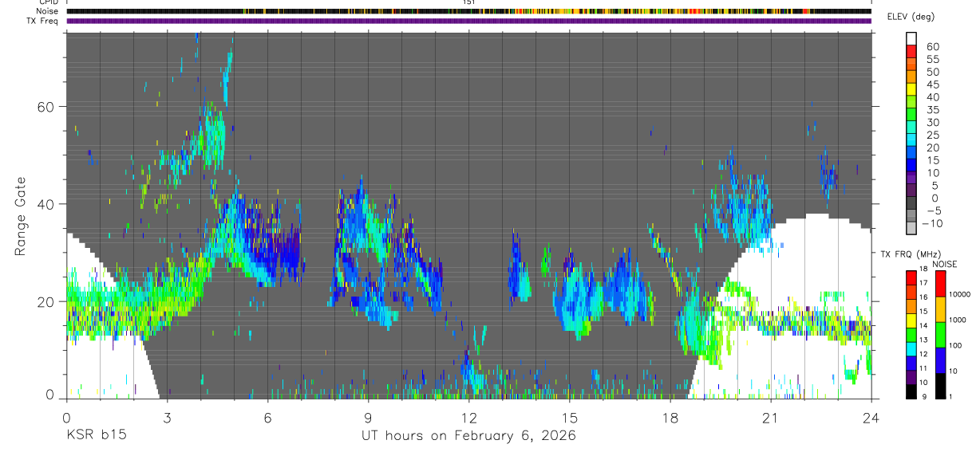The image size is (980, 452).
Task: Click the red 55–60 segment of ELEV bar
Action: [x=911, y=51]
